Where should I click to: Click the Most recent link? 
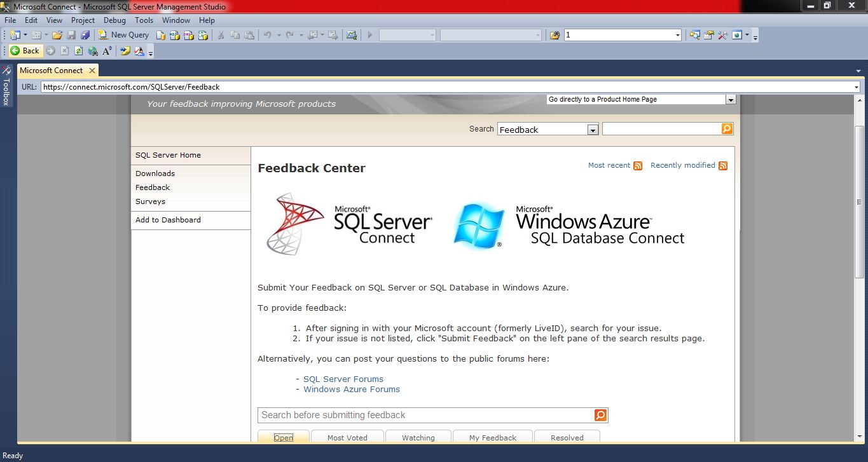click(609, 165)
